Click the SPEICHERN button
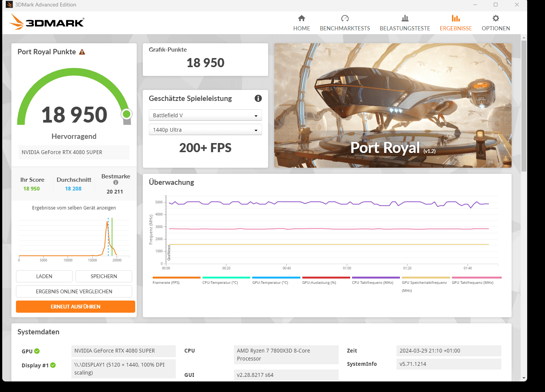 tap(104, 276)
